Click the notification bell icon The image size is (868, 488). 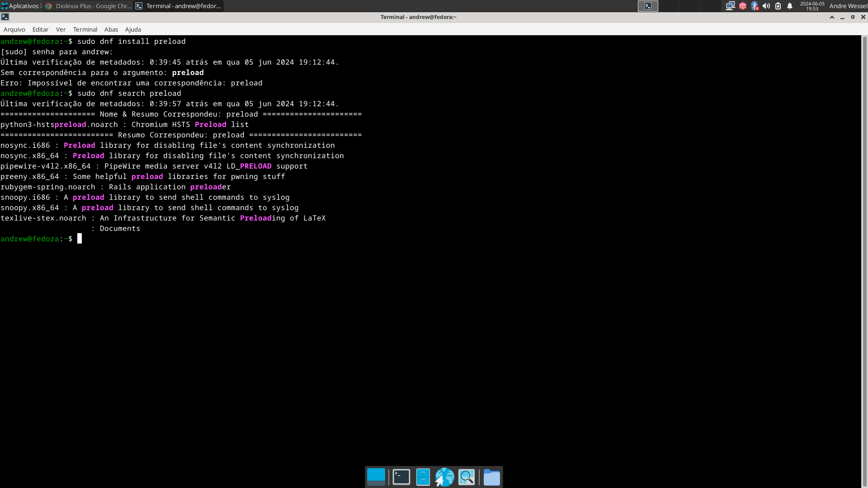[x=790, y=6]
